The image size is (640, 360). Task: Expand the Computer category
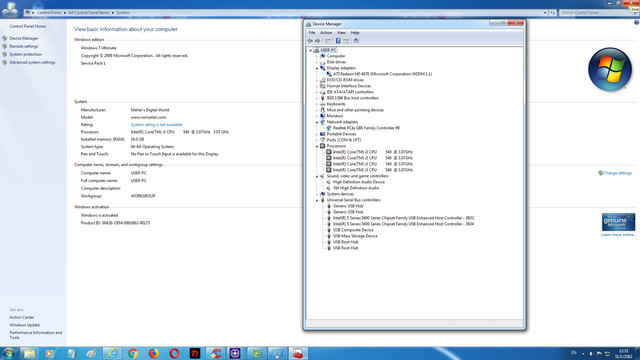pyautogui.click(x=317, y=56)
